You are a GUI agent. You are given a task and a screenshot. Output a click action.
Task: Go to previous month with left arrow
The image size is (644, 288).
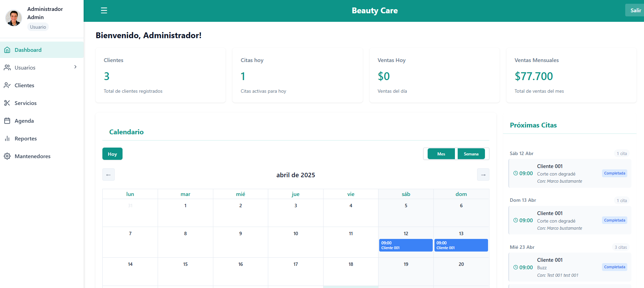(x=109, y=175)
